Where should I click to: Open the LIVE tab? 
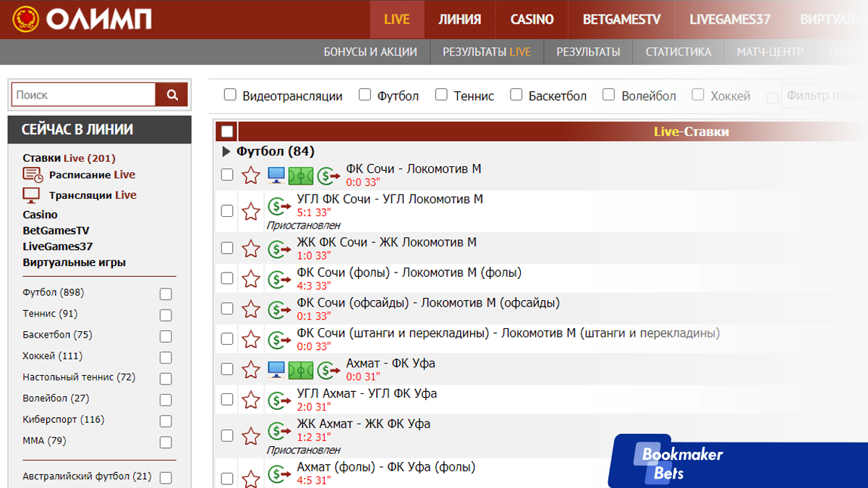(396, 20)
